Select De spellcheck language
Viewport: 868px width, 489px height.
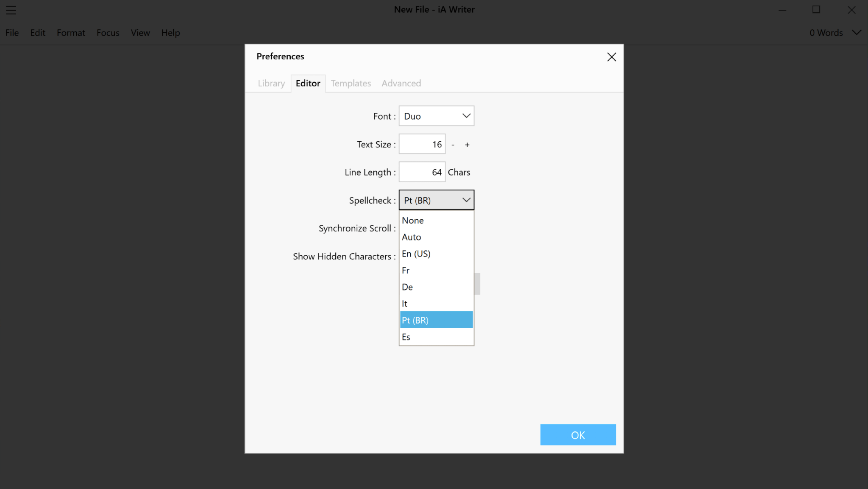(x=436, y=287)
